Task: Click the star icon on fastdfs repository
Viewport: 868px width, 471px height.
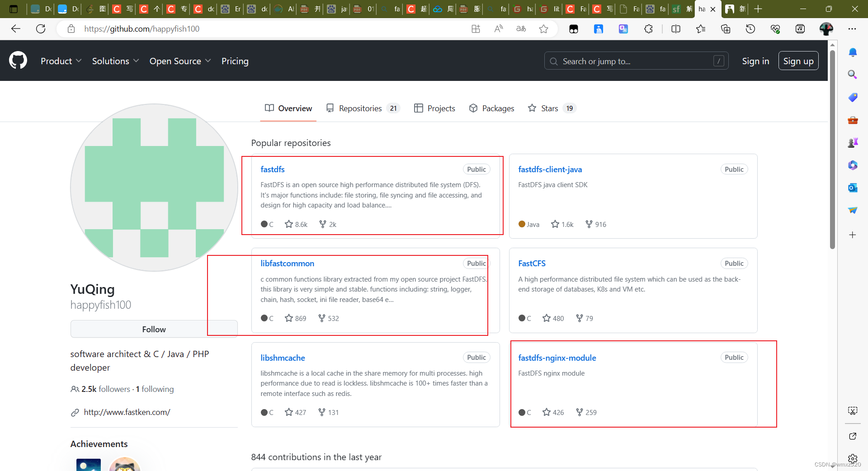Action: click(289, 224)
